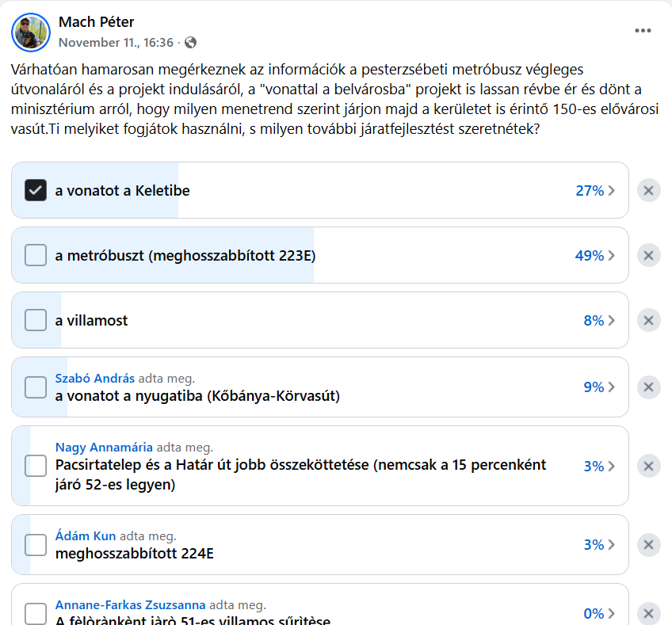Screen dimensions: 672x625
Task: Click the globe public audience icon
Action: 191,43
